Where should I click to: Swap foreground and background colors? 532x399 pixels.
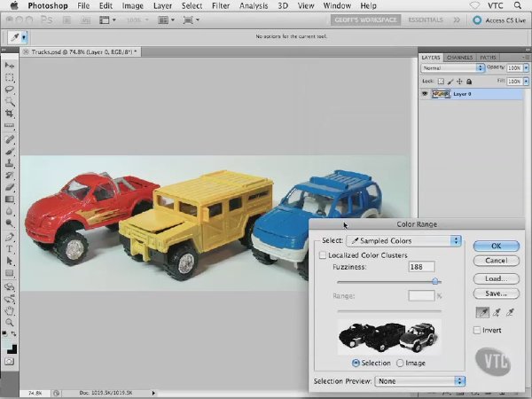point(13,334)
